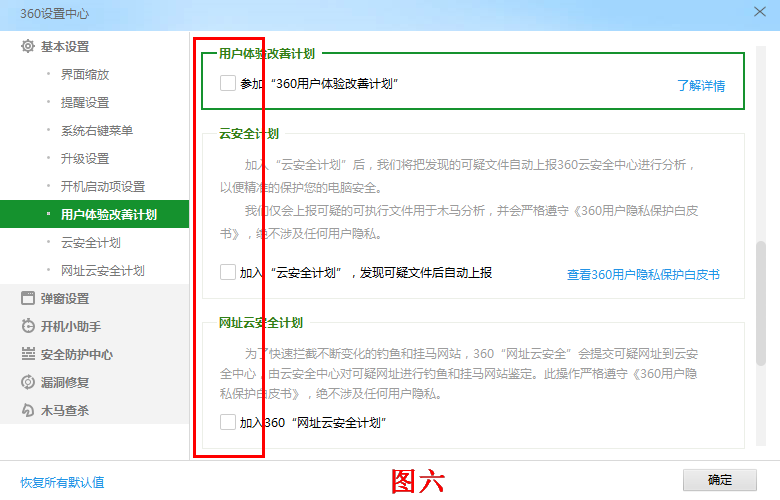The height and width of the screenshot is (500, 780).
Task: Click the wall icon beside 安全防护中心
Action: pyautogui.click(x=28, y=354)
